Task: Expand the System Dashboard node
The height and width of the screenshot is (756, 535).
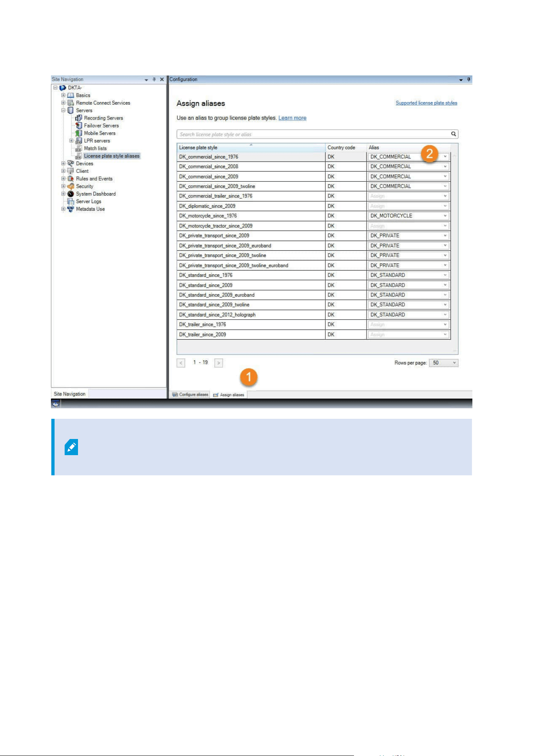Action: 63,194
